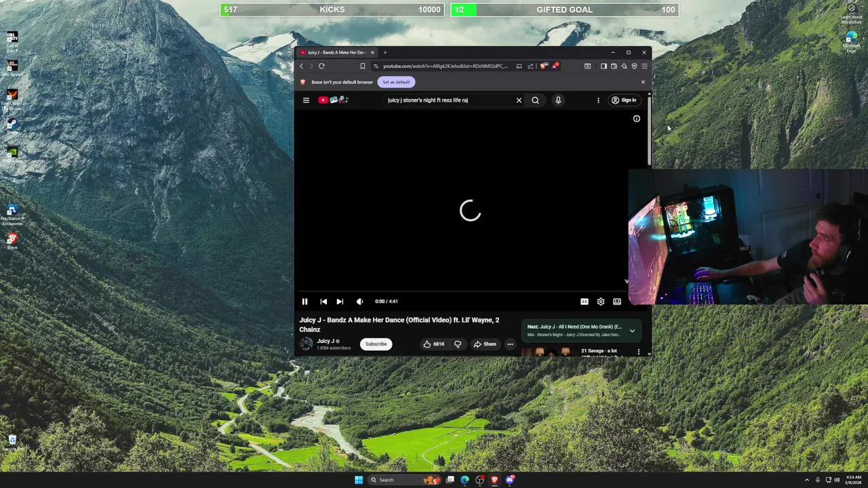Expand the Next playlist panel chevron
Viewport: 868px width, 488px height.
(x=632, y=331)
